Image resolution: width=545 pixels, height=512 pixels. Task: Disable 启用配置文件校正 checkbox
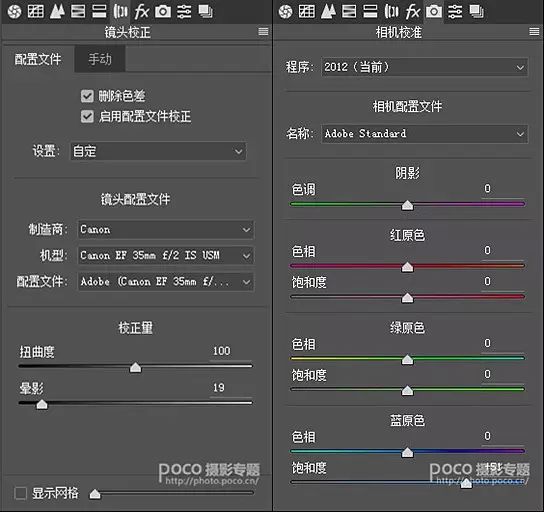click(x=87, y=116)
